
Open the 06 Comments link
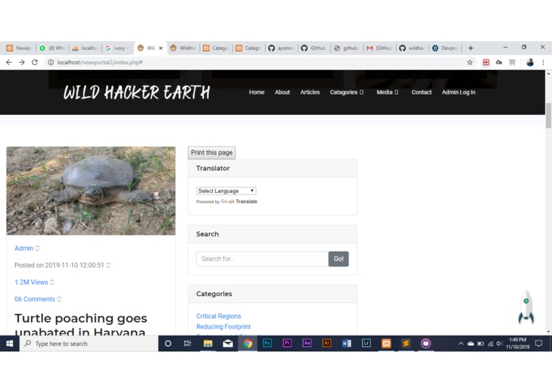(x=34, y=299)
